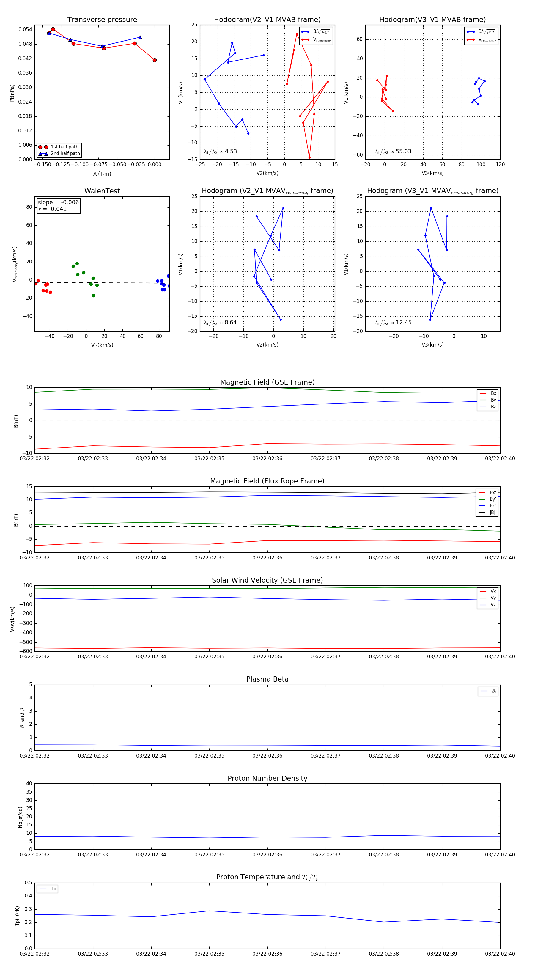Click "03/22 02:36" tick under Plasma Beta plot
This screenshot has width=535, height=980.
[x=267, y=756]
